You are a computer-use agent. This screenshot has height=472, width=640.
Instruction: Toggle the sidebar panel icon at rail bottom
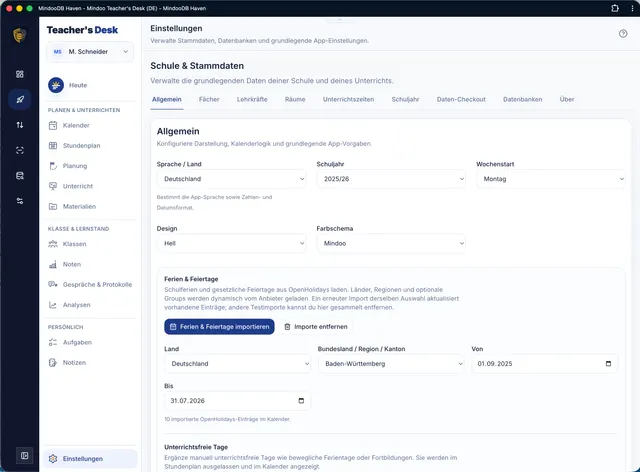(x=24, y=455)
